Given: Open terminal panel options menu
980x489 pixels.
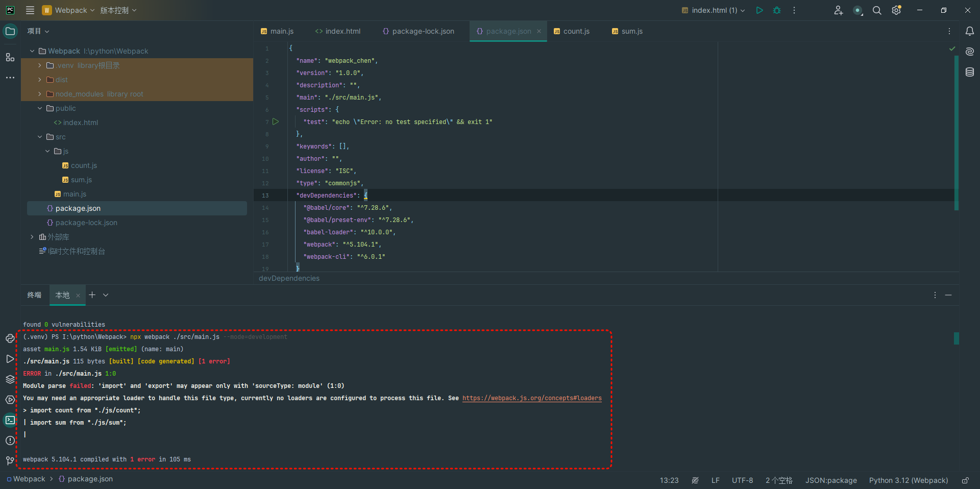Looking at the screenshot, I should 935,295.
